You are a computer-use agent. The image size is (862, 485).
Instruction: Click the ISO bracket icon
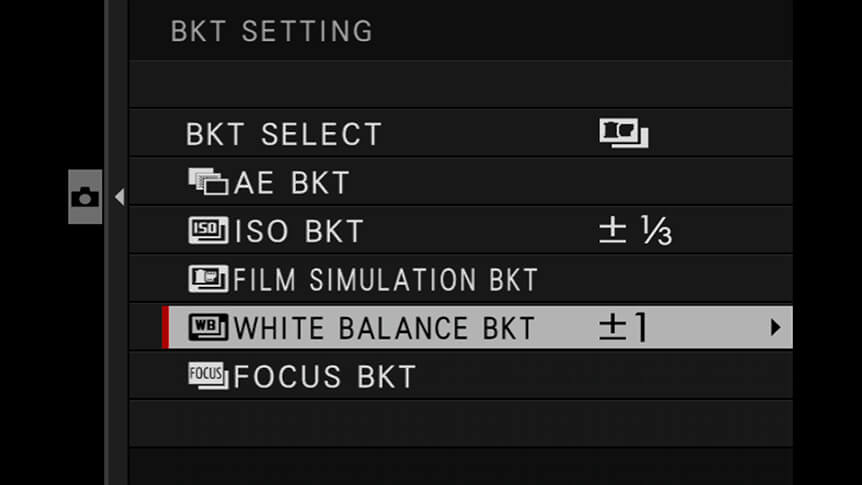(x=208, y=230)
